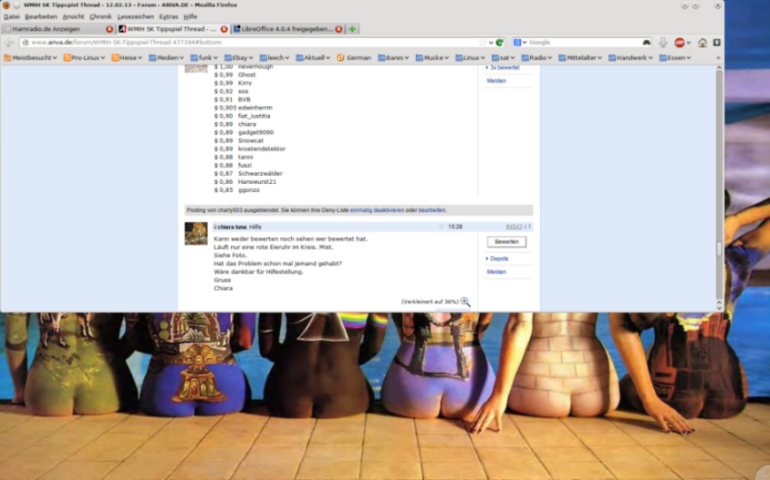
Task: Switch to the LibreOffice 4.0.4 freigegeben tab
Action: click(x=288, y=29)
